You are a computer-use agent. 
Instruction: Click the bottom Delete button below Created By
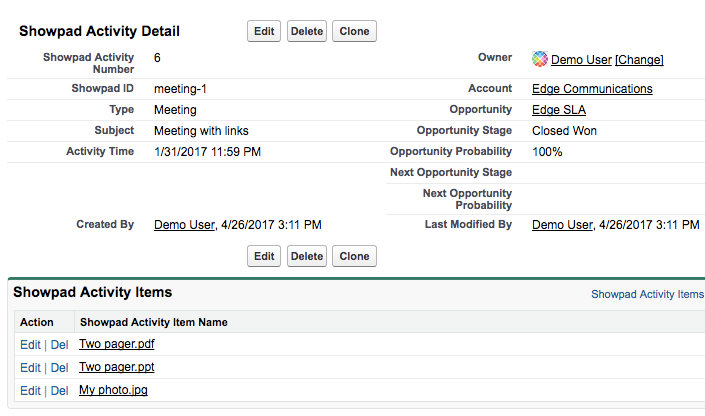[x=307, y=256]
